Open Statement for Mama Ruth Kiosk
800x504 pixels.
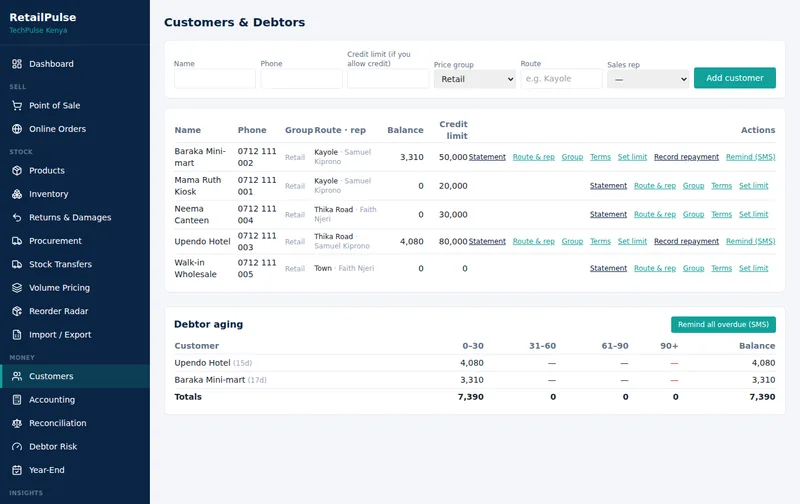click(x=608, y=186)
